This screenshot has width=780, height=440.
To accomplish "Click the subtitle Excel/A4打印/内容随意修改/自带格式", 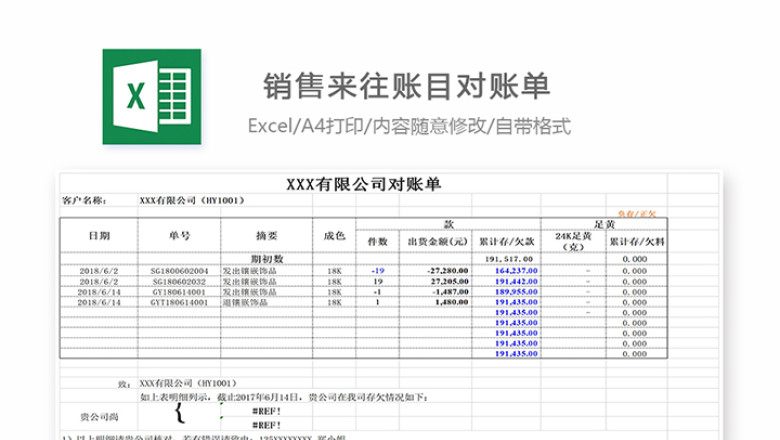I will tap(409, 126).
